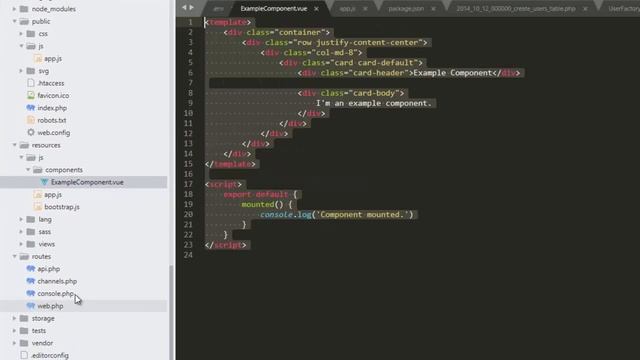
Task: Collapse the routes folder arrow
Action: 15,256
